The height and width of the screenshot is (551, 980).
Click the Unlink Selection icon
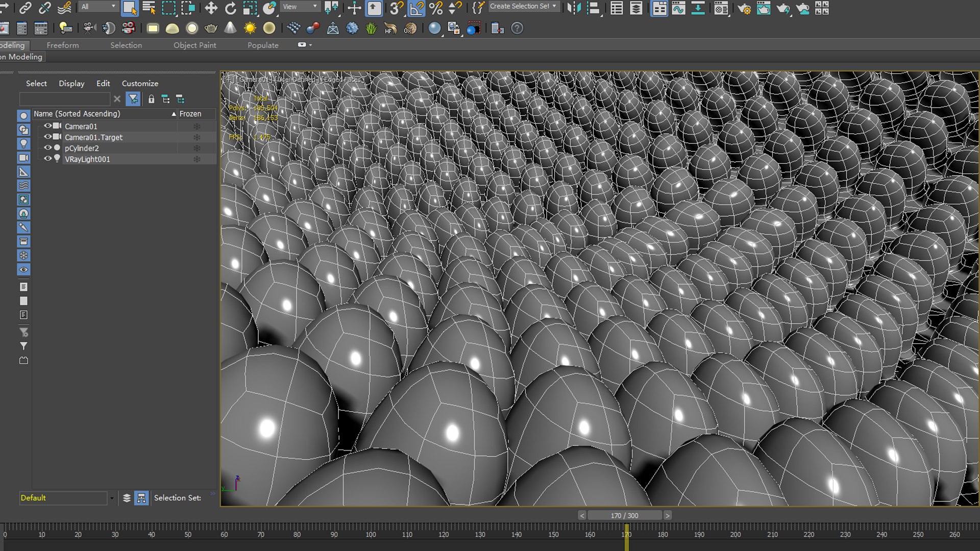tap(44, 8)
